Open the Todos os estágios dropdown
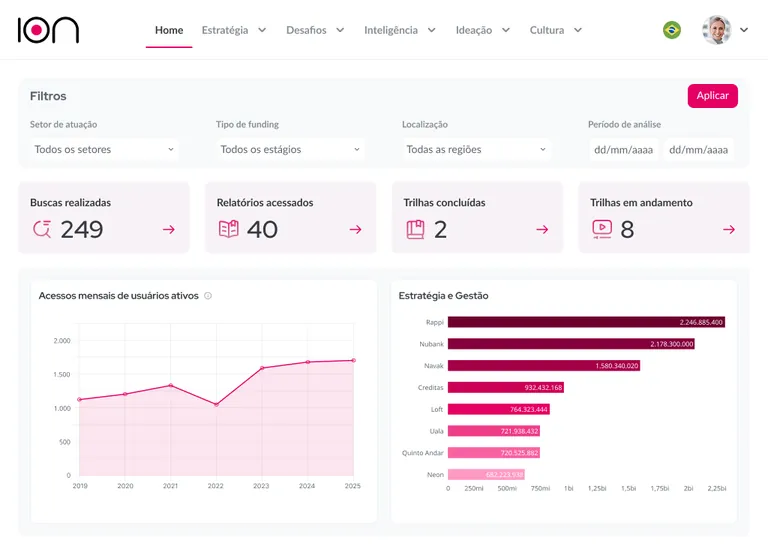768x555 pixels. 290,149
